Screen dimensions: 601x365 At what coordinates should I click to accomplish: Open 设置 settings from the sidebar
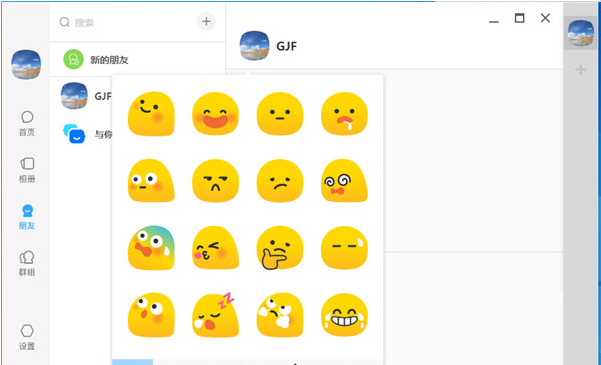point(27,337)
